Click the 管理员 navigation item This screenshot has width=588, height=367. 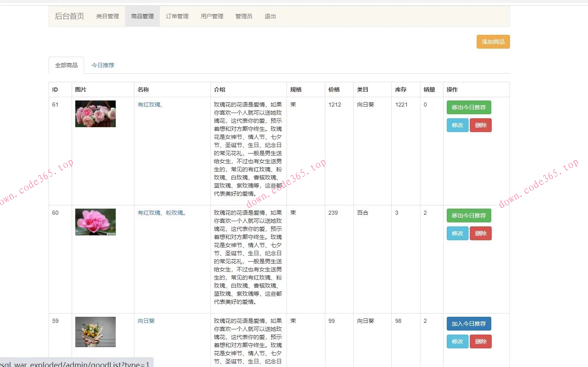244,16
